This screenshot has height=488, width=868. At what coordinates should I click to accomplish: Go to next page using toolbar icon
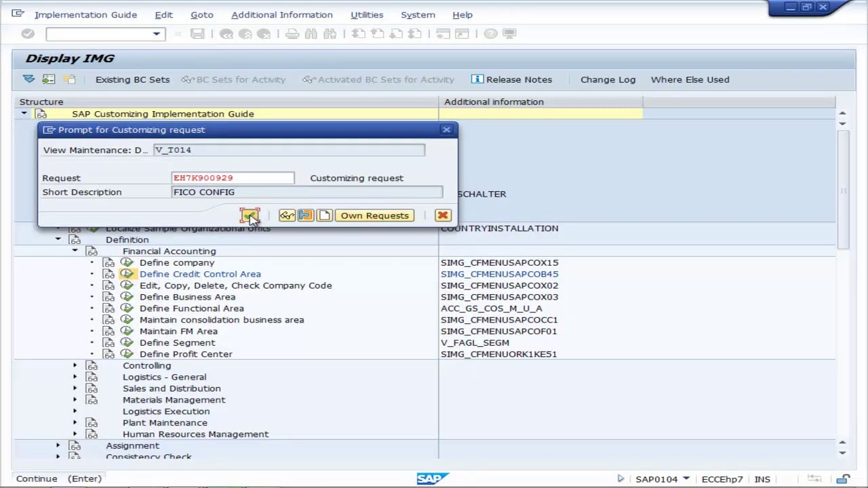click(396, 34)
